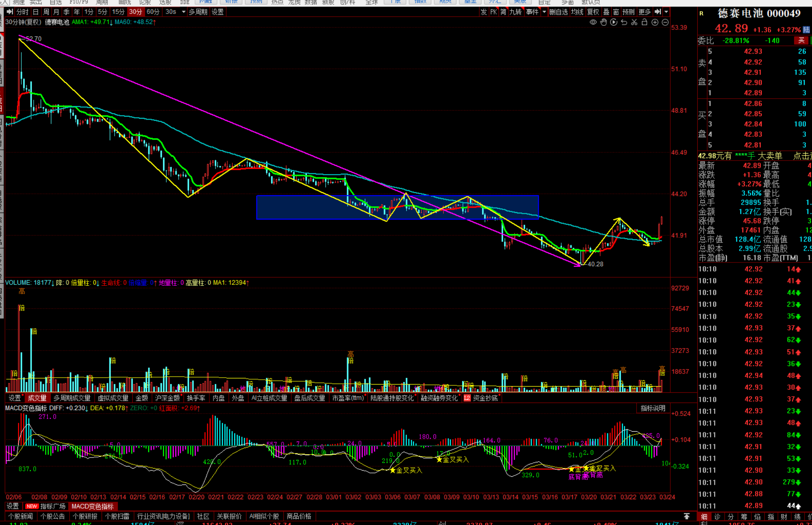The height and width of the screenshot is (525, 812).
Task: Click the L2 badge before 资金抄底
Action: click(467, 398)
